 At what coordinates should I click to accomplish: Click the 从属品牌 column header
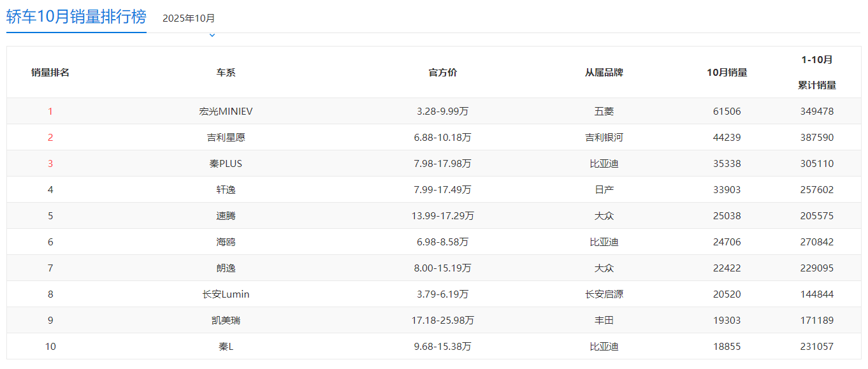pos(604,73)
